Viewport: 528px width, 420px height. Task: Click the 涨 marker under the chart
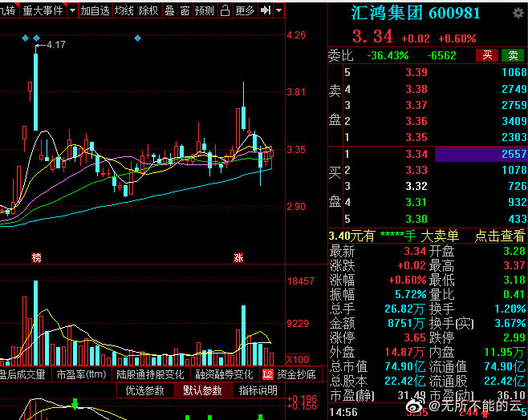click(238, 257)
